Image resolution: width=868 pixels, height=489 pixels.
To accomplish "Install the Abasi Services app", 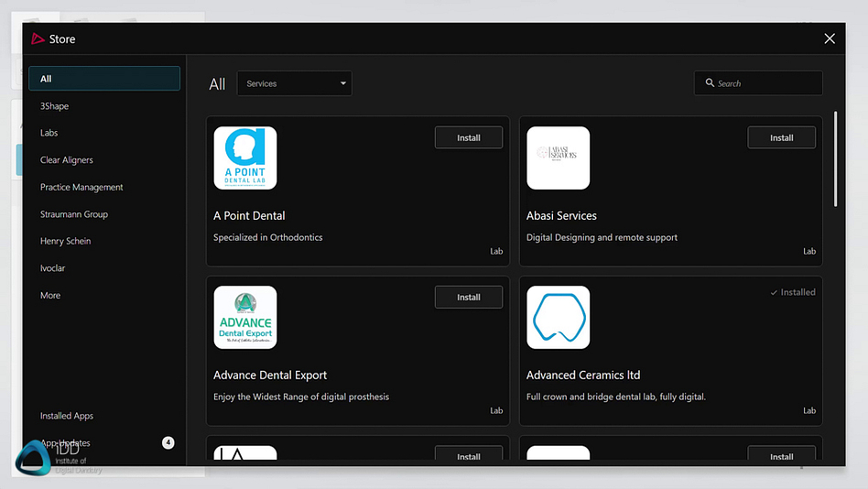I will click(781, 137).
